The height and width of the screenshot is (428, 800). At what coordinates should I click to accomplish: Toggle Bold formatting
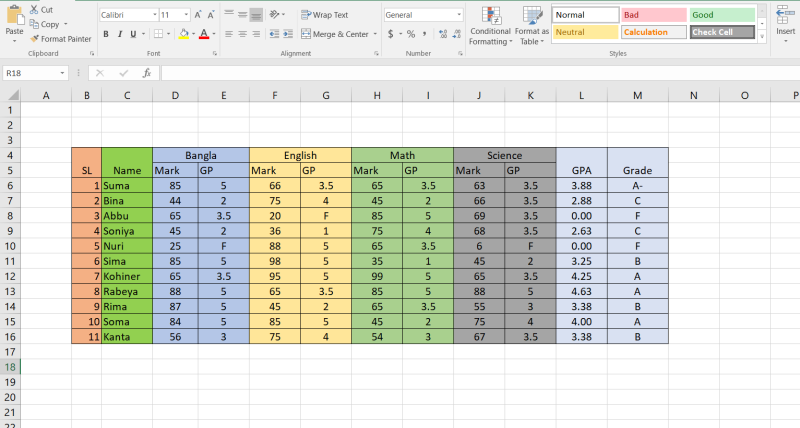(106, 34)
